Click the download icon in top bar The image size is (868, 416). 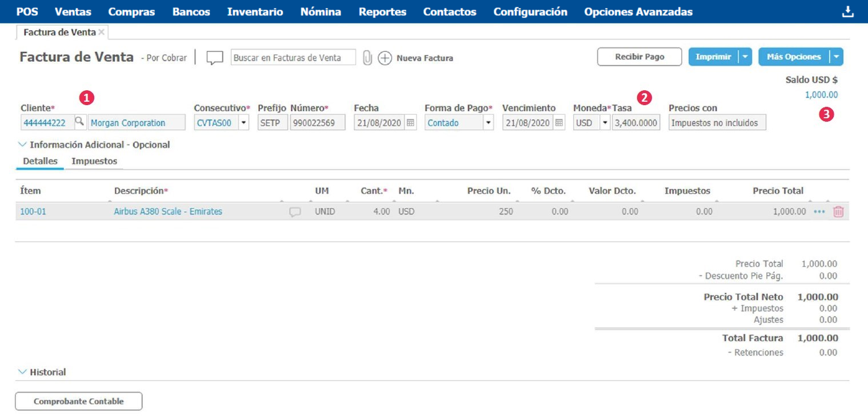point(848,12)
